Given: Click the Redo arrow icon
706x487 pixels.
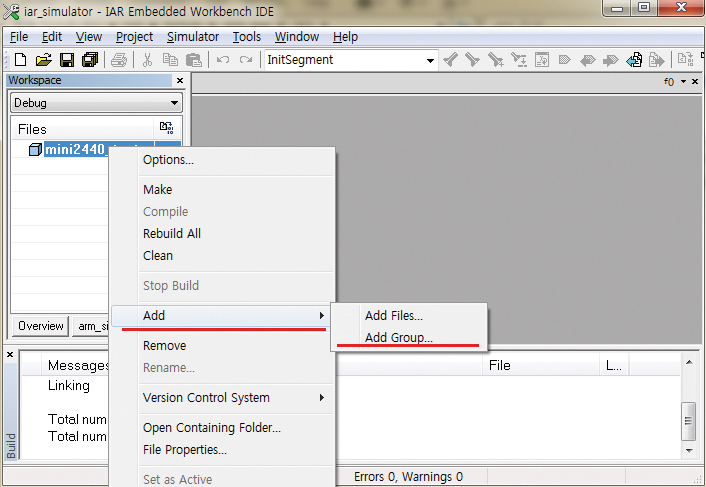Looking at the screenshot, I should click(246, 60).
